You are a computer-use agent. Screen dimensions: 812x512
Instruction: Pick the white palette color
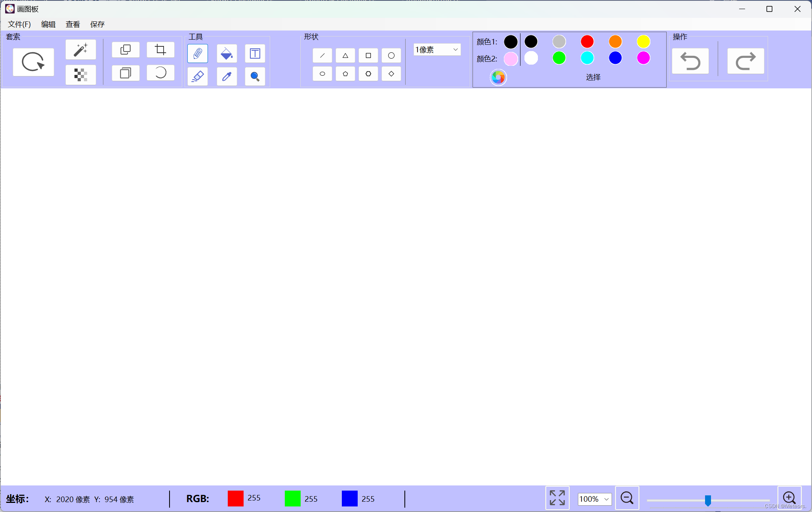pos(531,58)
